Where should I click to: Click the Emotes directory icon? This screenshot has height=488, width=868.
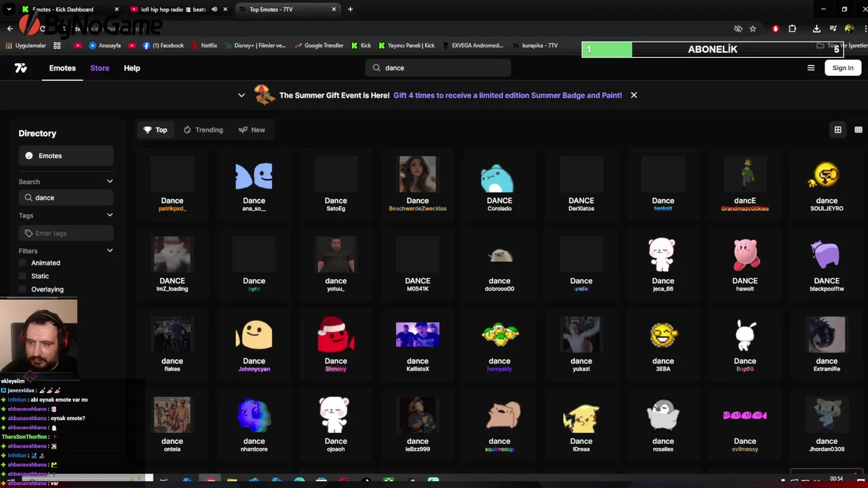coord(29,156)
